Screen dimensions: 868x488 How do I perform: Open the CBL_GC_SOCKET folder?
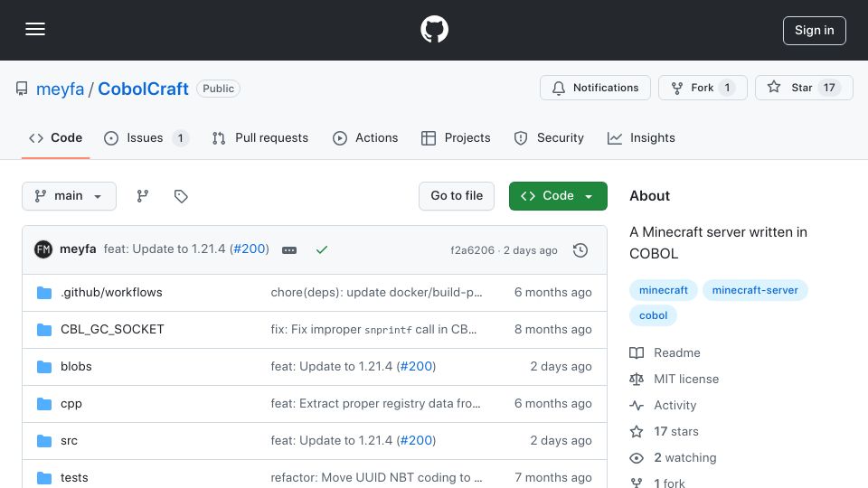click(112, 329)
